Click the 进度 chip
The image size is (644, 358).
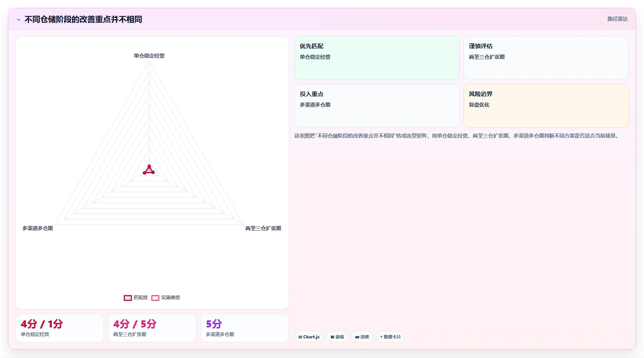362,337
